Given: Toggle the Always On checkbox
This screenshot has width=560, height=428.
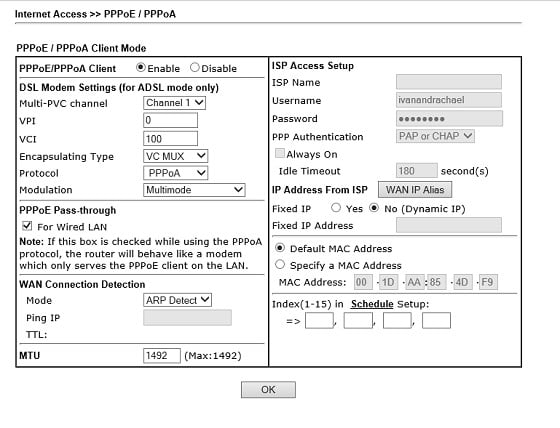Looking at the screenshot, I should pos(280,154).
